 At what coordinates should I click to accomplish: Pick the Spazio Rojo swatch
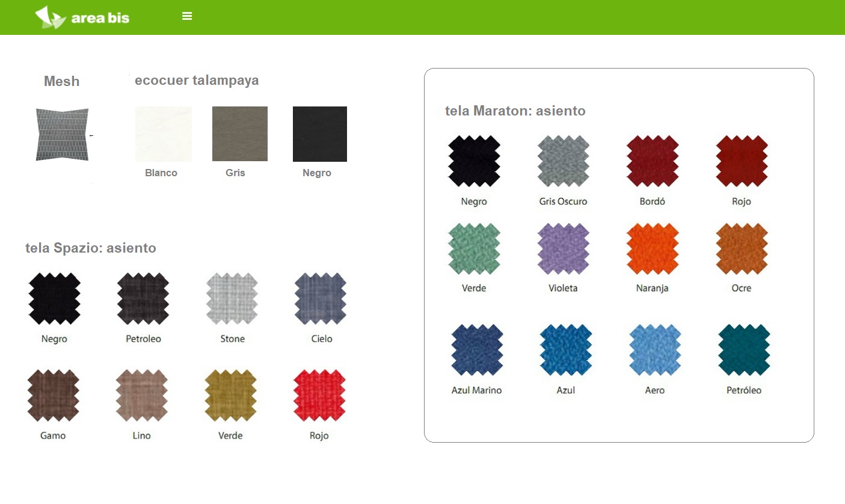click(x=319, y=396)
